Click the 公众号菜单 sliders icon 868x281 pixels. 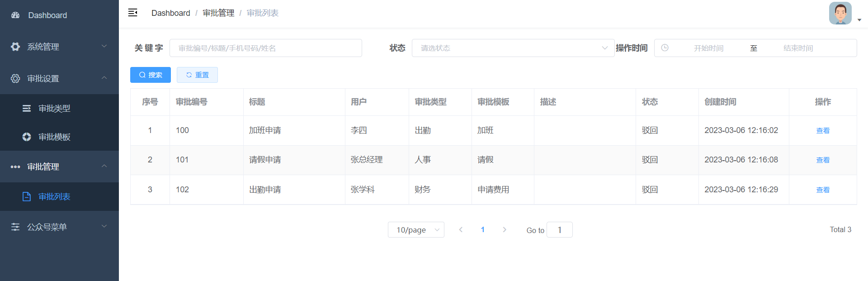pyautogui.click(x=15, y=227)
